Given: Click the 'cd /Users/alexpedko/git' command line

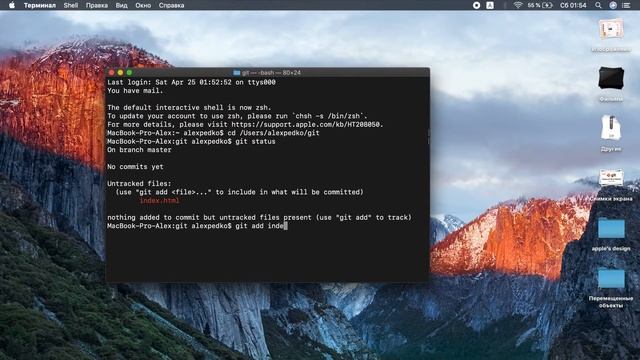Looking at the screenshot, I should [x=213, y=133].
